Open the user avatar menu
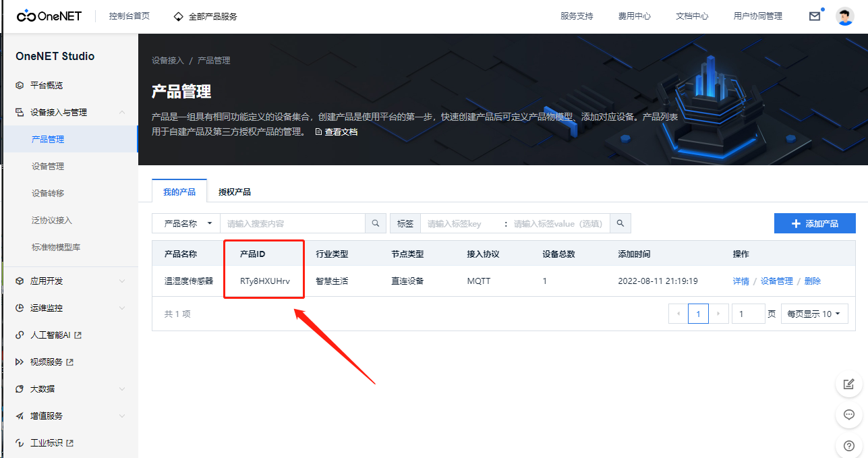Screen dimensions: 868x458 [845, 16]
